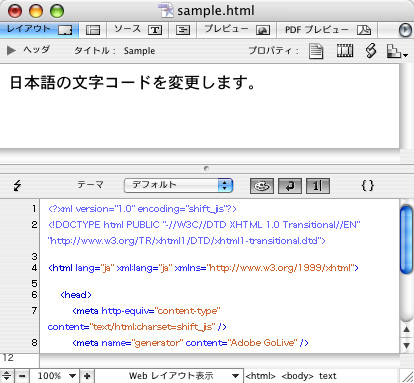This screenshot has width=414, height=383.
Task: Click the head tag in source
Action: [76, 295]
